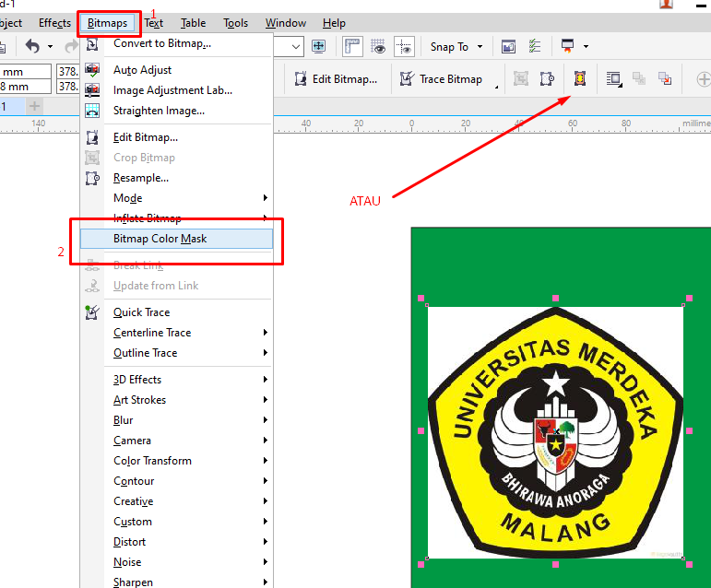Click the Wrap Text icon

coord(614,79)
